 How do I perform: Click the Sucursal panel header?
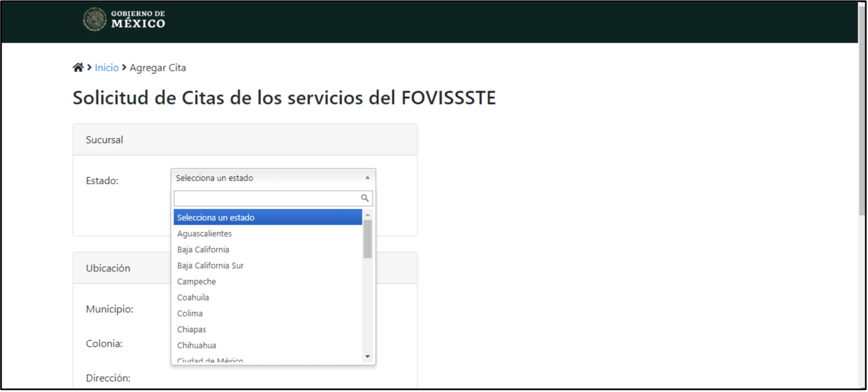pos(245,139)
